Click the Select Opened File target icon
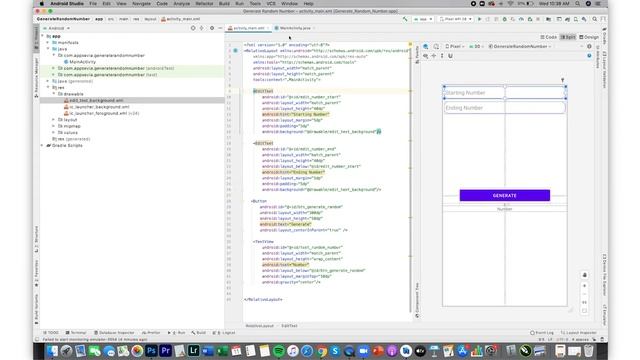640x360 pixels. (193, 28)
